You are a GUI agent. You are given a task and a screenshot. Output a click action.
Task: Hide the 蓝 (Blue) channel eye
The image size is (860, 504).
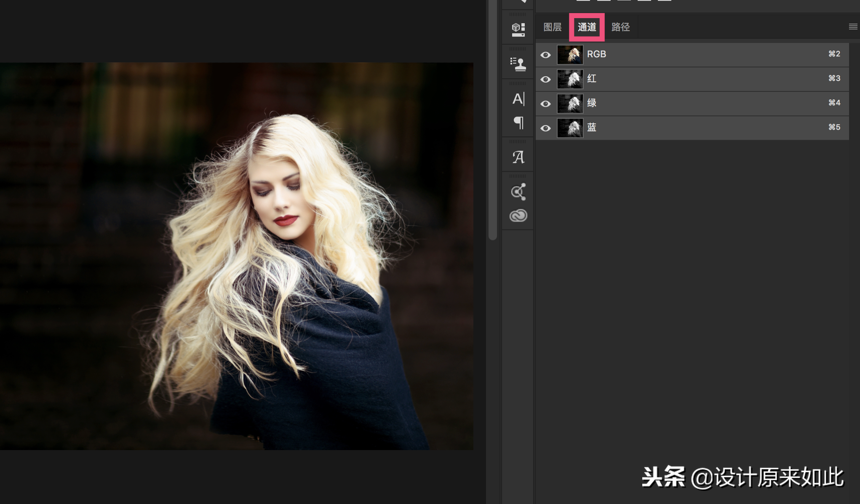pyautogui.click(x=545, y=128)
